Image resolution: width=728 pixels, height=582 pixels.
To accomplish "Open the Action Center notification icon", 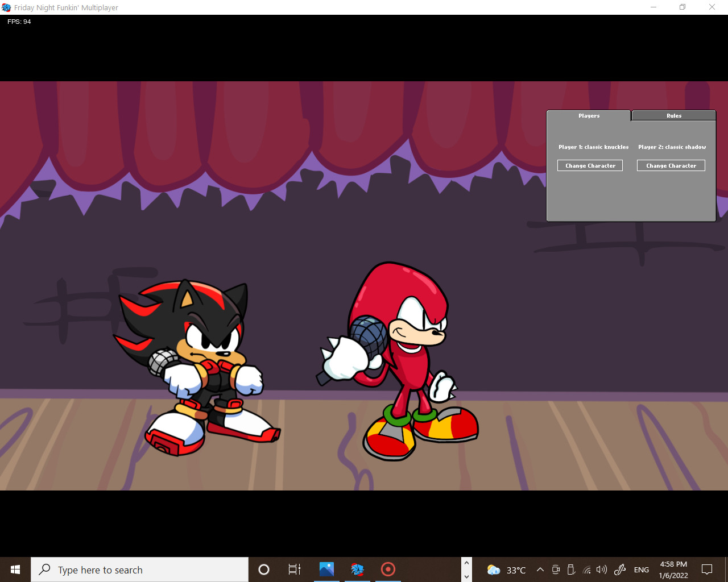I will pyautogui.click(x=706, y=569).
